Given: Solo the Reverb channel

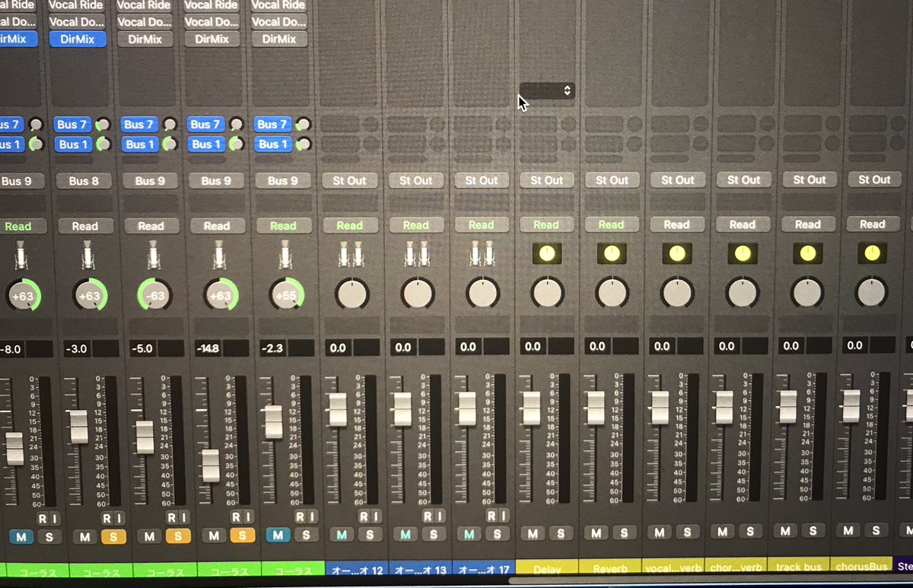Looking at the screenshot, I should (625, 532).
